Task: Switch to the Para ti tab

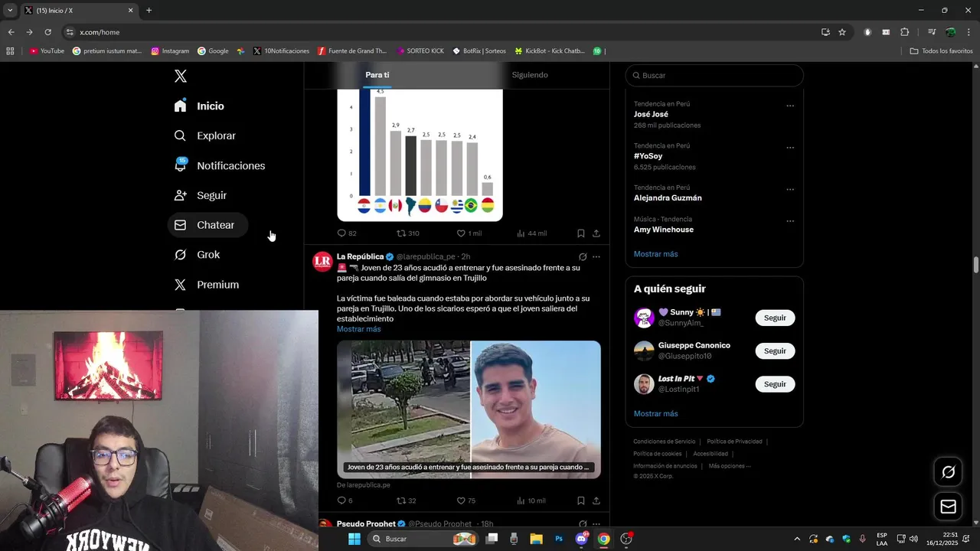Action: 377,75
